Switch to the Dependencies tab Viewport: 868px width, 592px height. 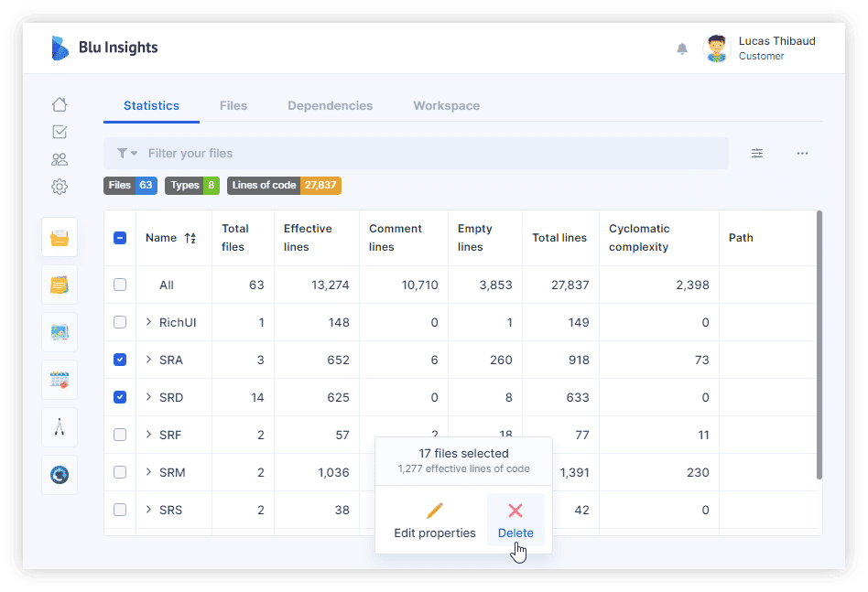tap(330, 105)
